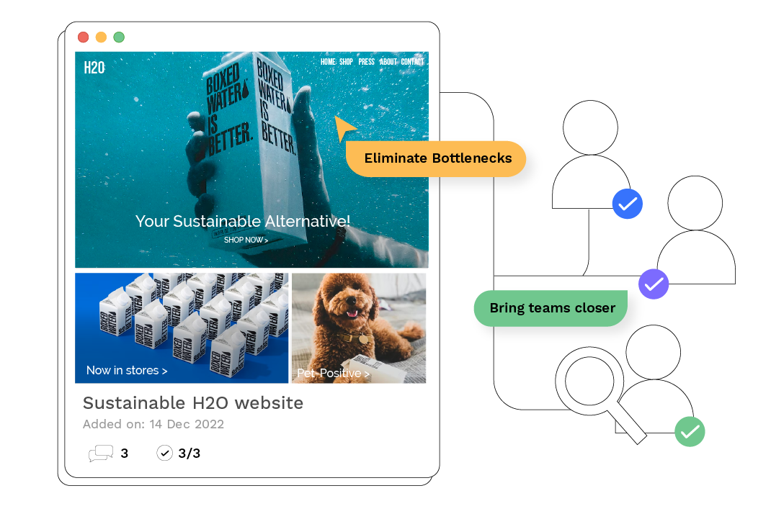Click the 3/3 approvals count
771x532 pixels.
point(190,454)
